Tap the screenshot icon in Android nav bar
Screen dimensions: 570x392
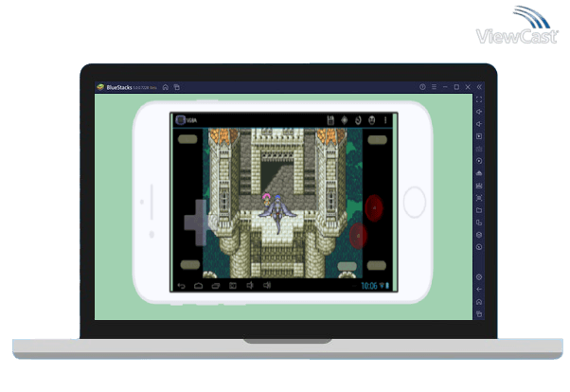233,286
